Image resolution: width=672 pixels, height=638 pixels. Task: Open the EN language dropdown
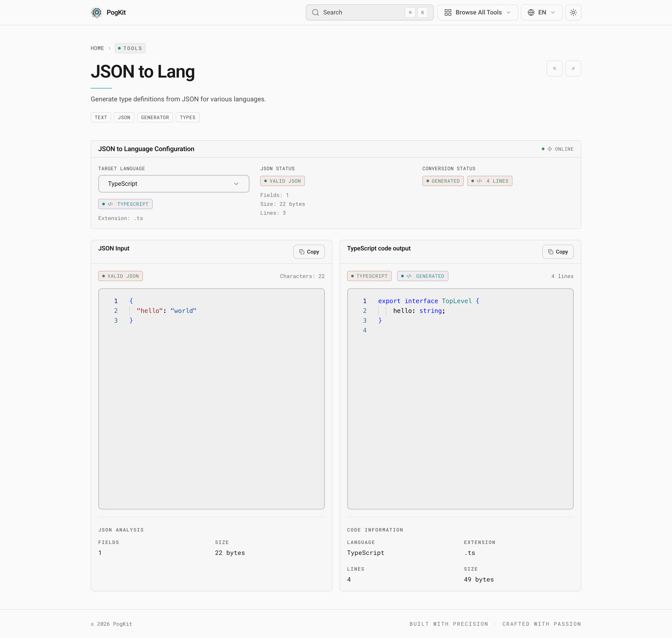pyautogui.click(x=541, y=13)
